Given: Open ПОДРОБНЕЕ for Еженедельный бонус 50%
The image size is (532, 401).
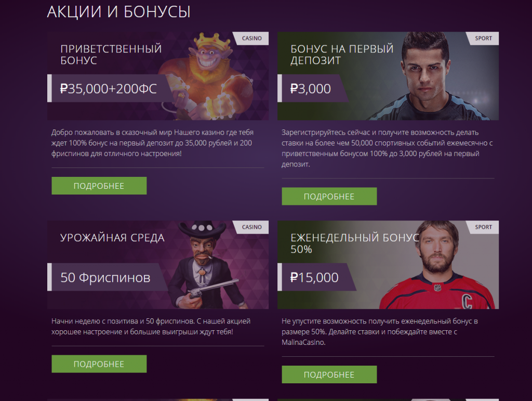Looking at the screenshot, I should click(x=329, y=374).
